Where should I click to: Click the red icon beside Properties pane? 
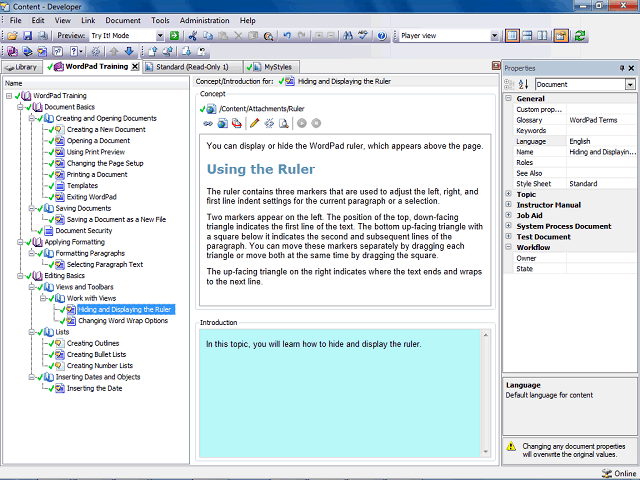(x=496, y=66)
